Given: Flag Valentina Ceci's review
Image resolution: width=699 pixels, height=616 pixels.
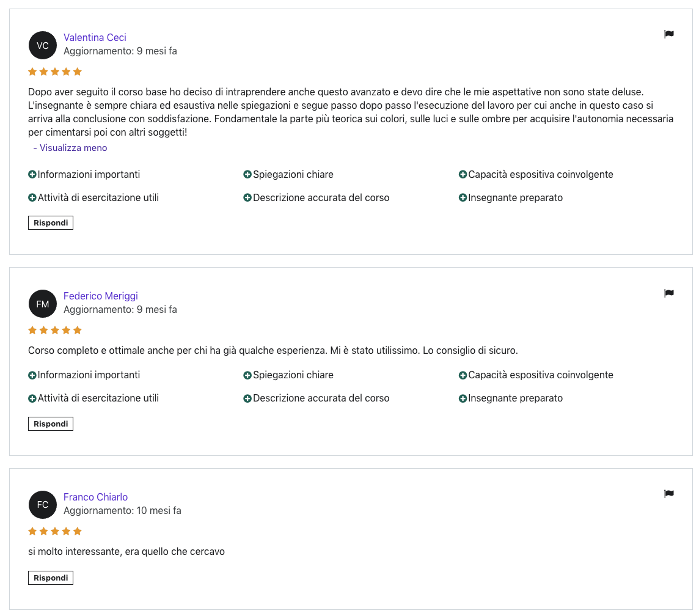Looking at the screenshot, I should 668,34.
